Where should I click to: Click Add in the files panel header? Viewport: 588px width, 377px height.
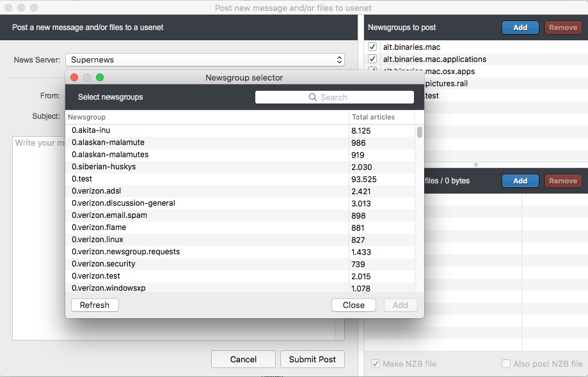tap(520, 181)
